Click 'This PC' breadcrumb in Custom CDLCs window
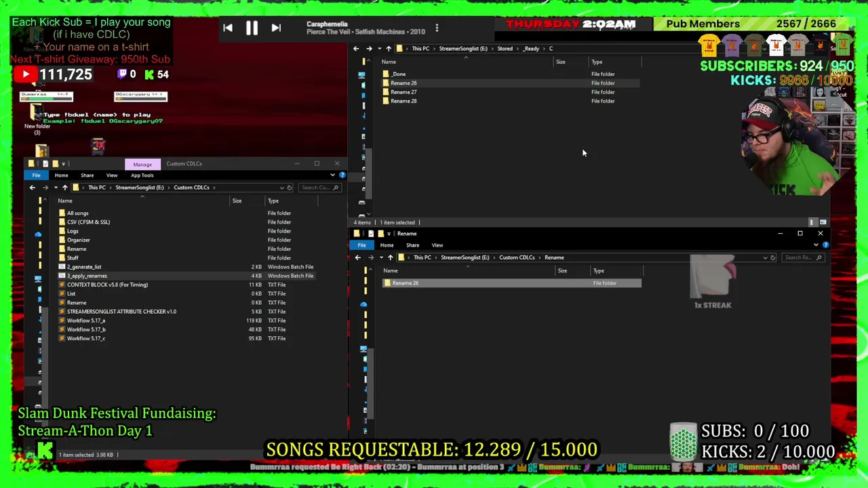Image resolution: width=868 pixels, height=488 pixels. click(96, 188)
